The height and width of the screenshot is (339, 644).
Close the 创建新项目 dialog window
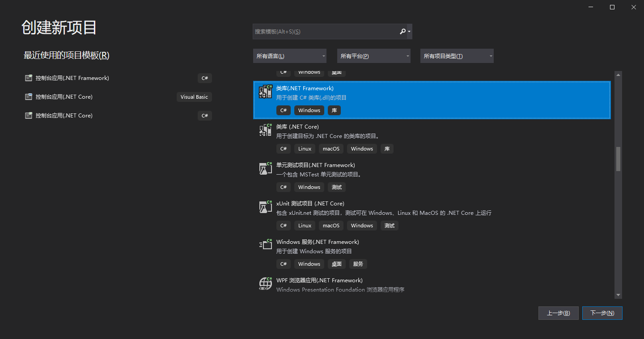coord(633,7)
